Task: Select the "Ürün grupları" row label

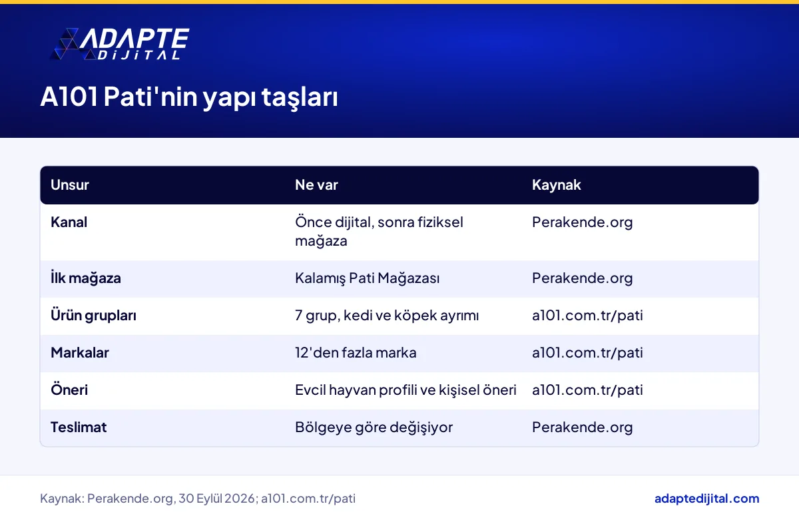Action: pyautogui.click(x=93, y=316)
